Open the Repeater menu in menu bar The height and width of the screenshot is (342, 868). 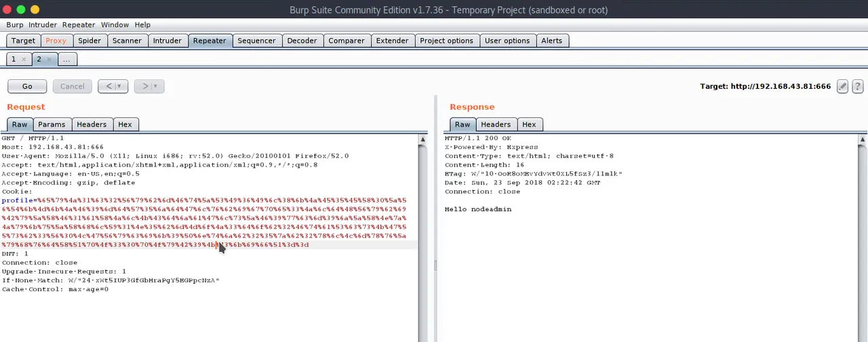click(79, 24)
